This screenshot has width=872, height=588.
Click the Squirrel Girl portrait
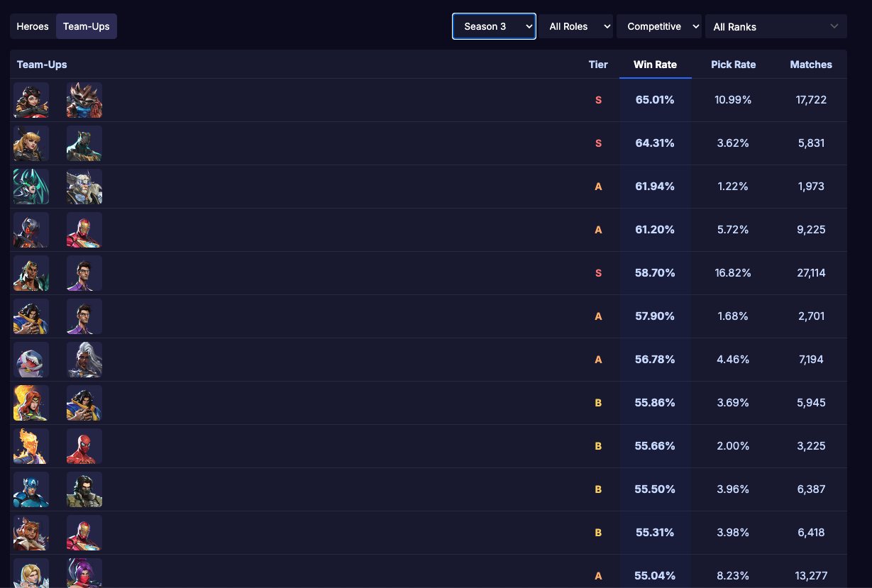(x=31, y=533)
